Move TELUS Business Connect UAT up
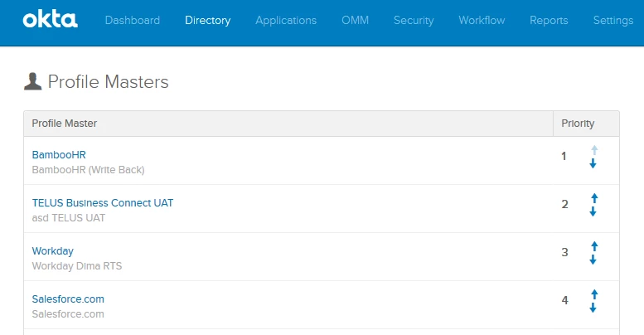This screenshot has height=335, width=644. pyautogui.click(x=593, y=198)
